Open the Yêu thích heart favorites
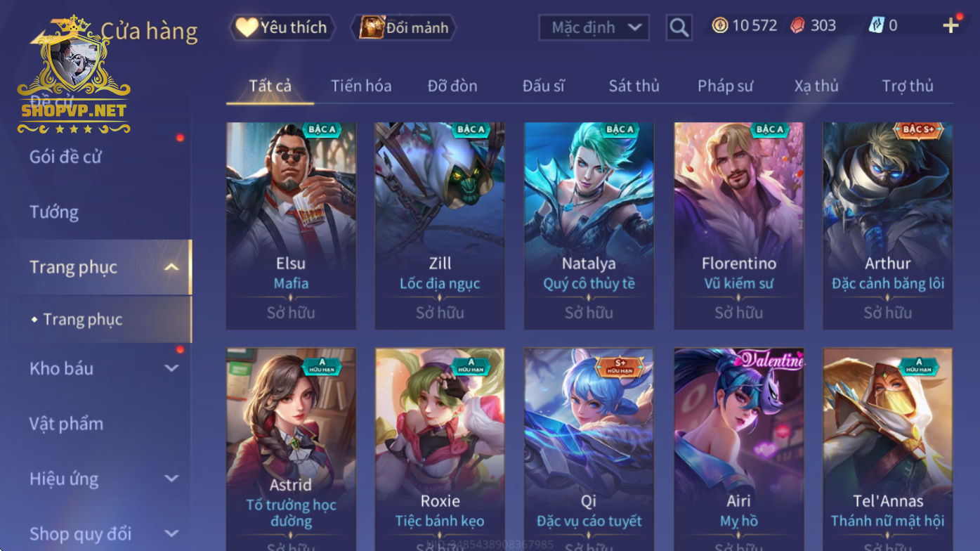The width and height of the screenshot is (980, 551). point(282,27)
